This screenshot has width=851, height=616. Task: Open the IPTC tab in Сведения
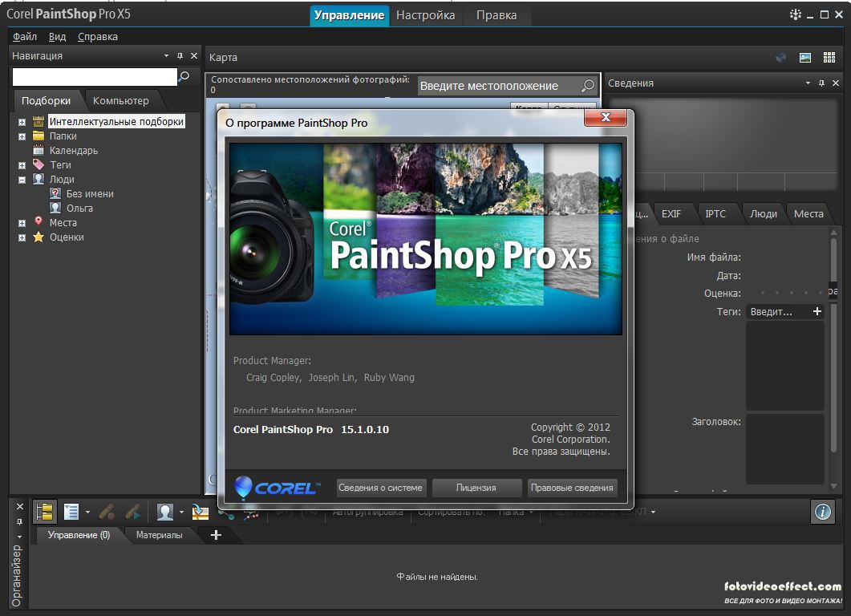pos(715,214)
